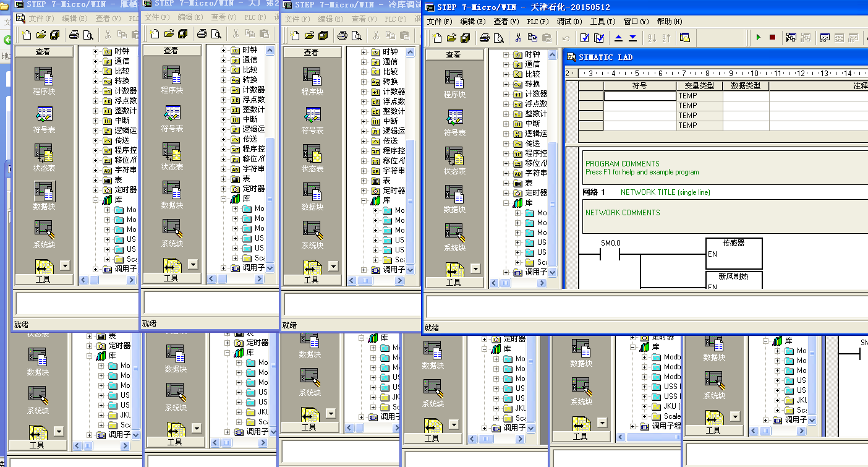Screen dimensions: 868x467
Task: Open 符号表 in 冷库调试 window navigation bar
Action: point(312,120)
